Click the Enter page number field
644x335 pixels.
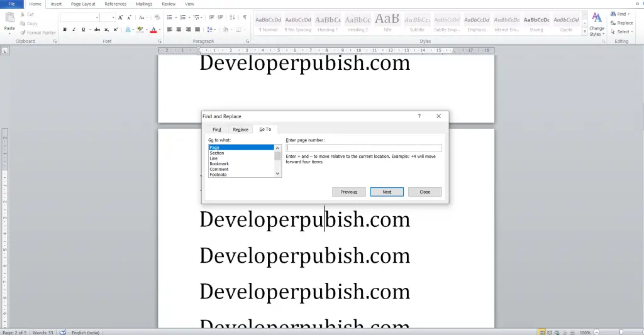click(364, 148)
